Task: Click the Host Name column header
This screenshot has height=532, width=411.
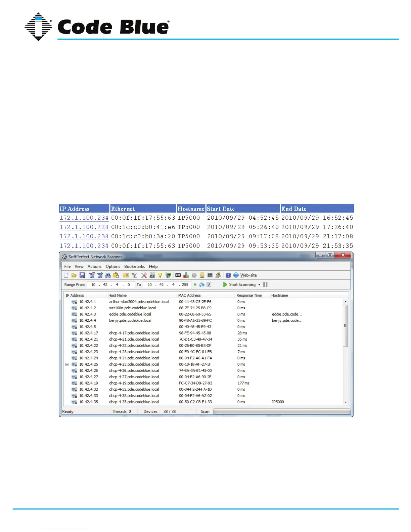Action: [x=118, y=296]
